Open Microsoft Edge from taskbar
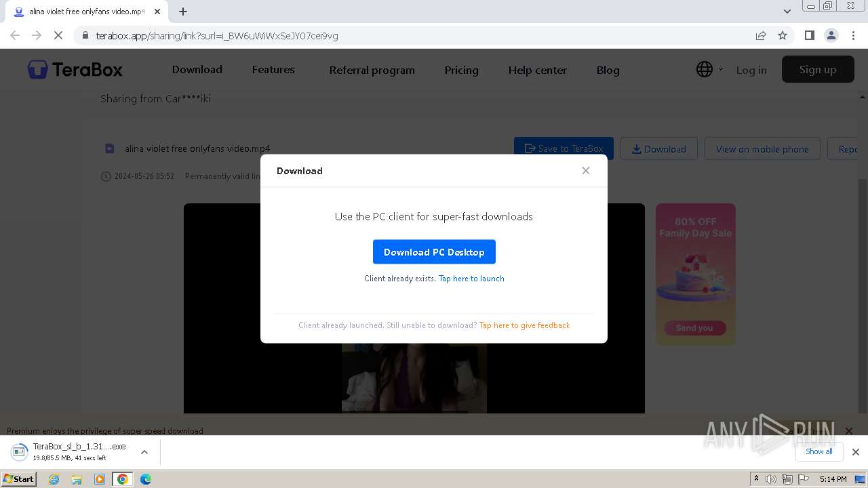This screenshot has height=488, width=868. [x=146, y=479]
